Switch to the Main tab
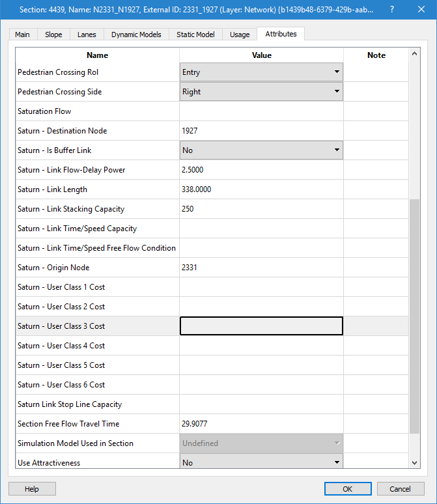This screenshot has height=504, width=437. [23, 35]
